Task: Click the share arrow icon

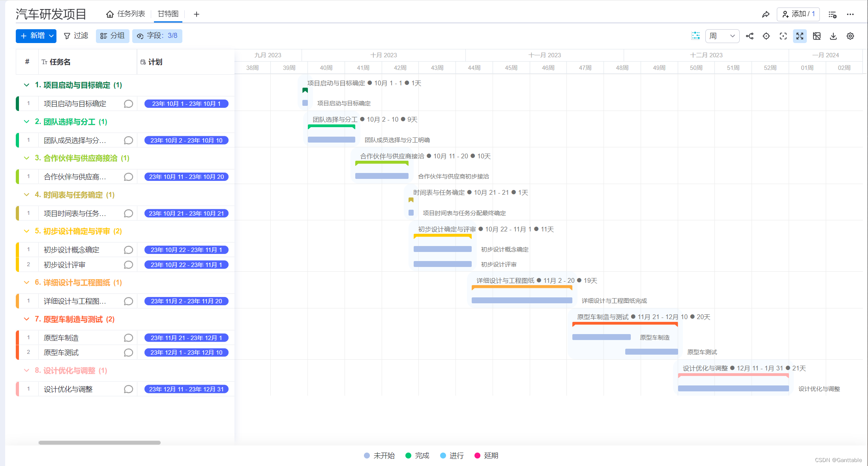Action: coord(765,14)
